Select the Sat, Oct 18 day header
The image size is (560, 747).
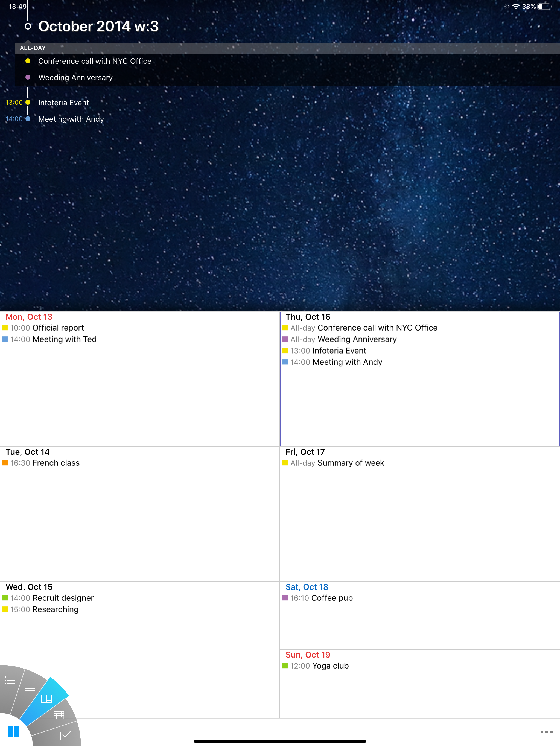point(307,587)
